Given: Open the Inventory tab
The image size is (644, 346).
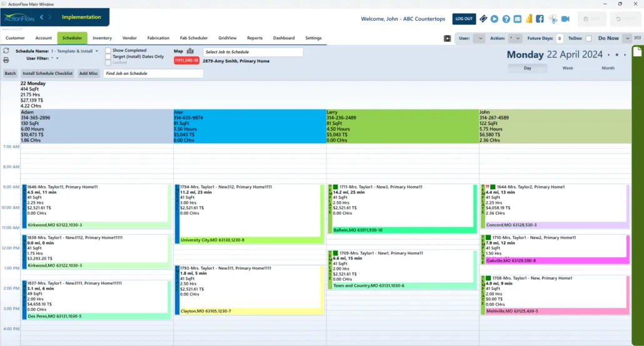Looking at the screenshot, I should pos(102,38).
